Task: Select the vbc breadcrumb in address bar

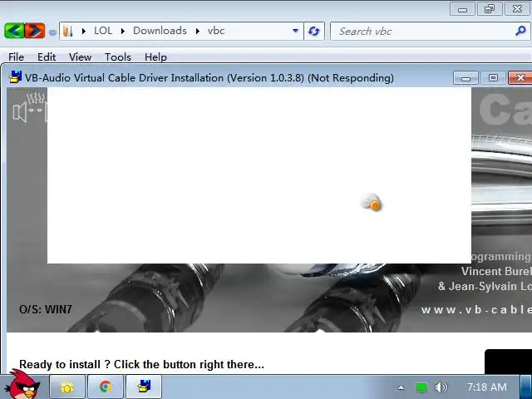Action: (x=216, y=31)
